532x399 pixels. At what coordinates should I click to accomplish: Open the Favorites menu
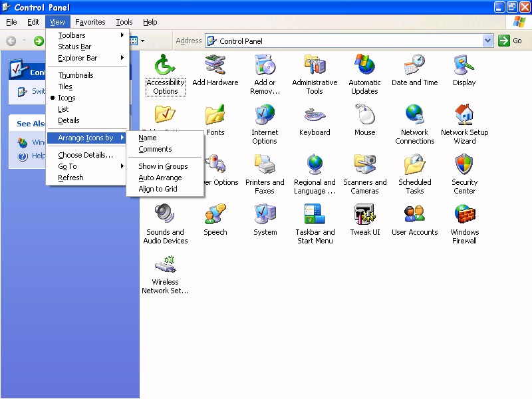point(90,22)
